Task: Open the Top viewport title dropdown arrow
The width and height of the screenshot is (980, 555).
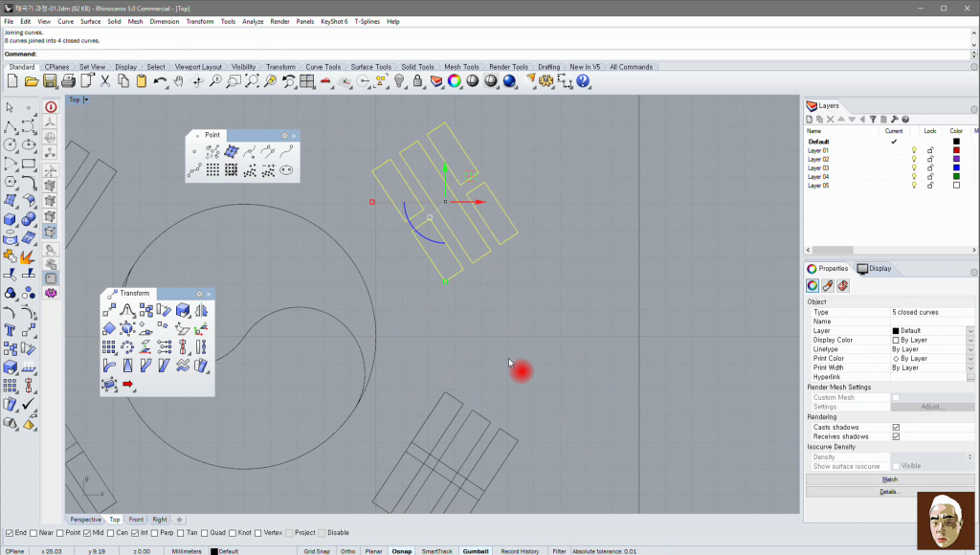Action: coord(86,100)
